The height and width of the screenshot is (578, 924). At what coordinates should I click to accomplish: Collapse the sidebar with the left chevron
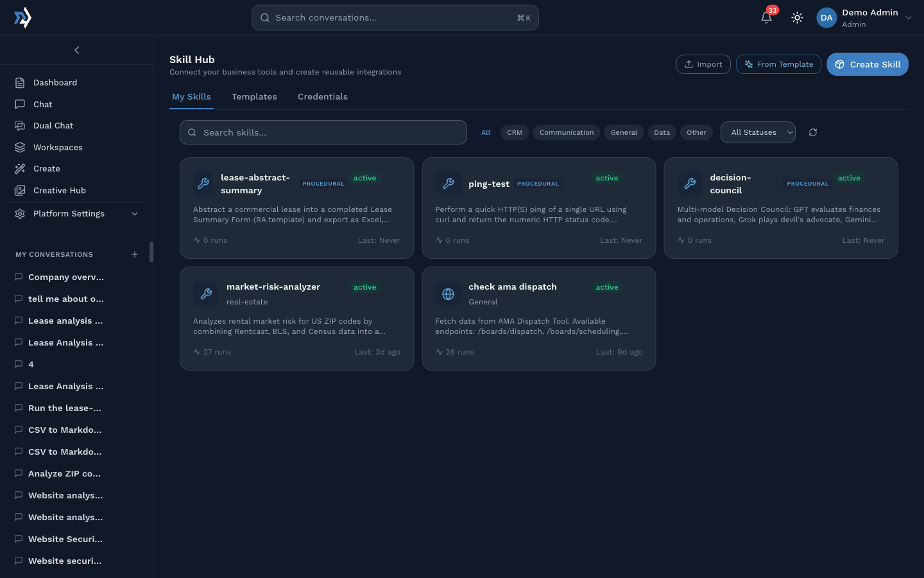pyautogui.click(x=77, y=50)
